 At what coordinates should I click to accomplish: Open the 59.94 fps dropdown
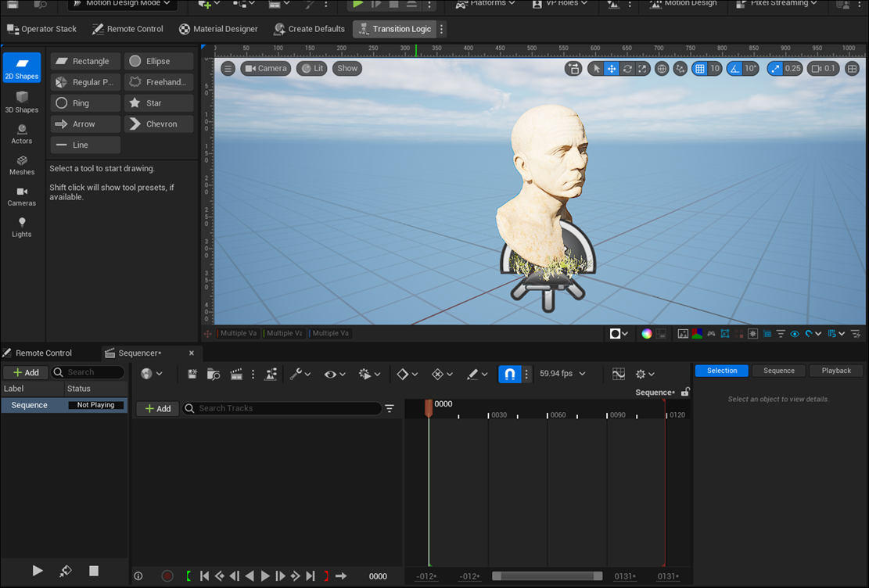562,375
